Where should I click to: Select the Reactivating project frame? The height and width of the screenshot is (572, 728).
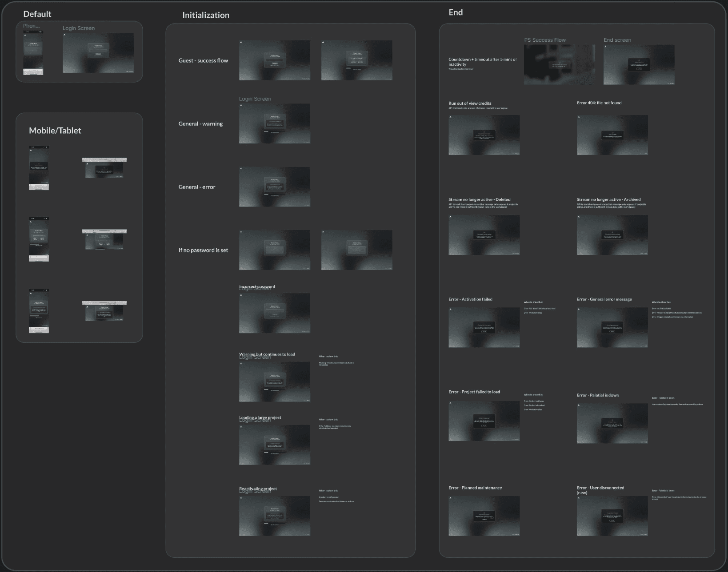[274, 516]
